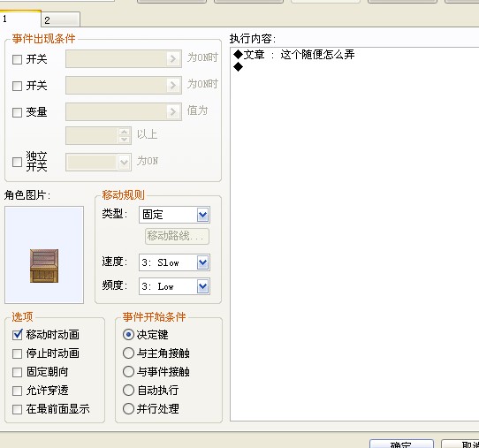Click the 确定 confirm button
The height and width of the screenshot is (448, 479).
(x=401, y=444)
